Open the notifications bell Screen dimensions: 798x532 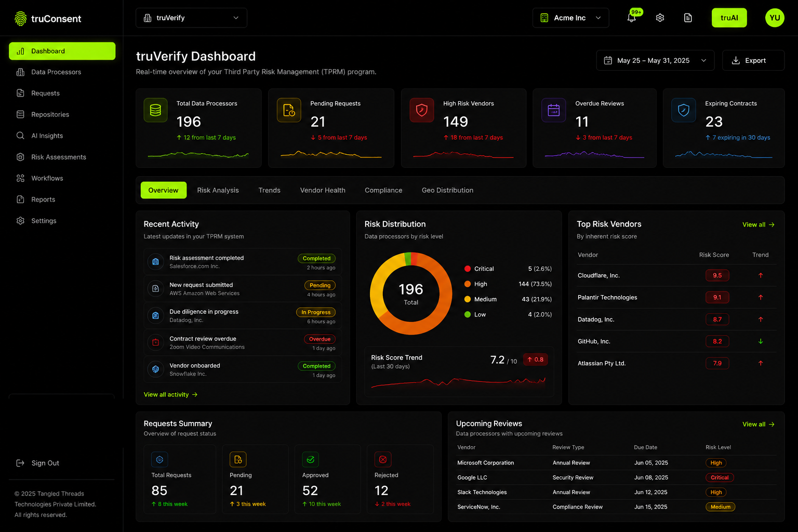tap(632, 18)
